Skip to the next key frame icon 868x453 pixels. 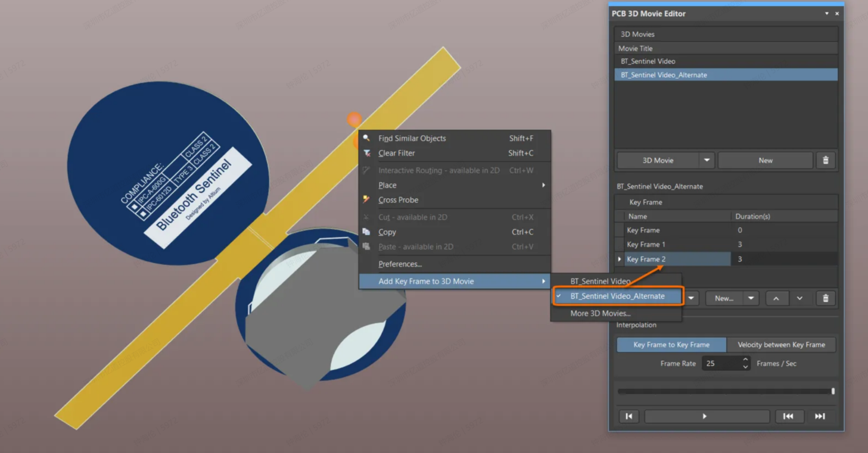820,416
